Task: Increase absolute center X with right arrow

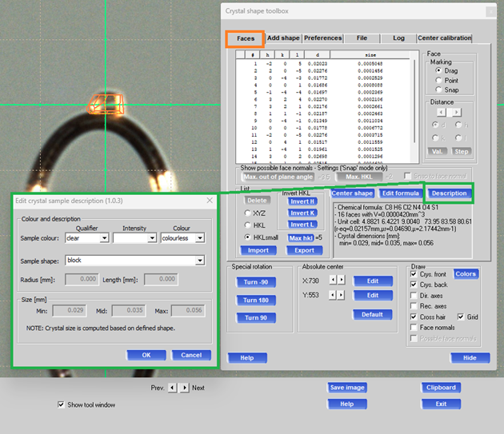Action: coord(342,281)
